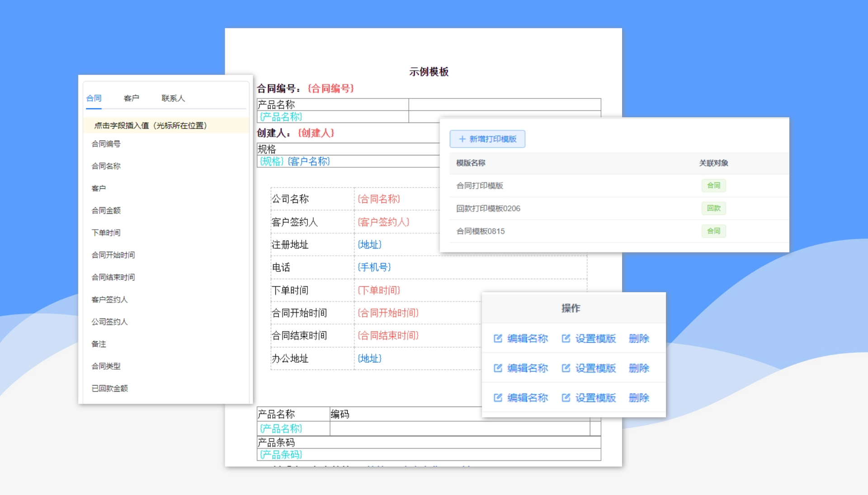Screen dimensions: 868x495
Task: Switch to the 合同 tab
Action: [94, 98]
